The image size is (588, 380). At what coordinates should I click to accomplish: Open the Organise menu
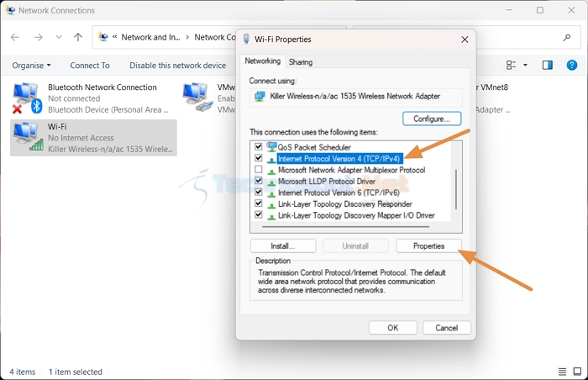(31, 66)
